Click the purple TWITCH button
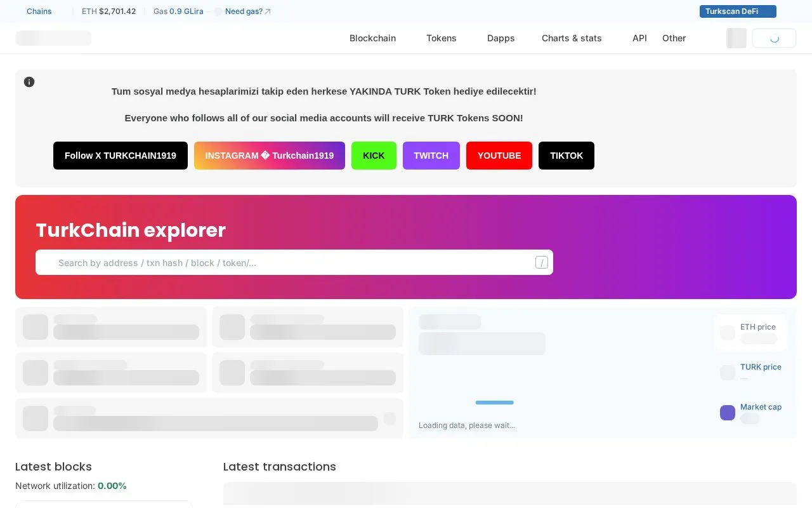Image resolution: width=812 pixels, height=508 pixels. point(431,156)
